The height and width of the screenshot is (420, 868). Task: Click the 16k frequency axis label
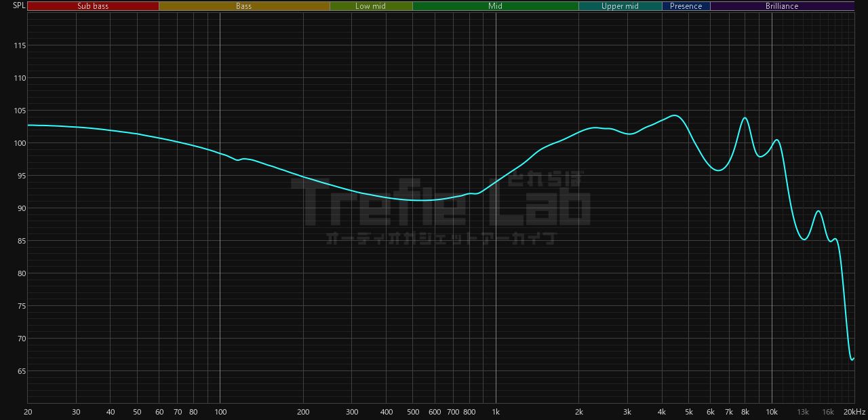coord(828,412)
